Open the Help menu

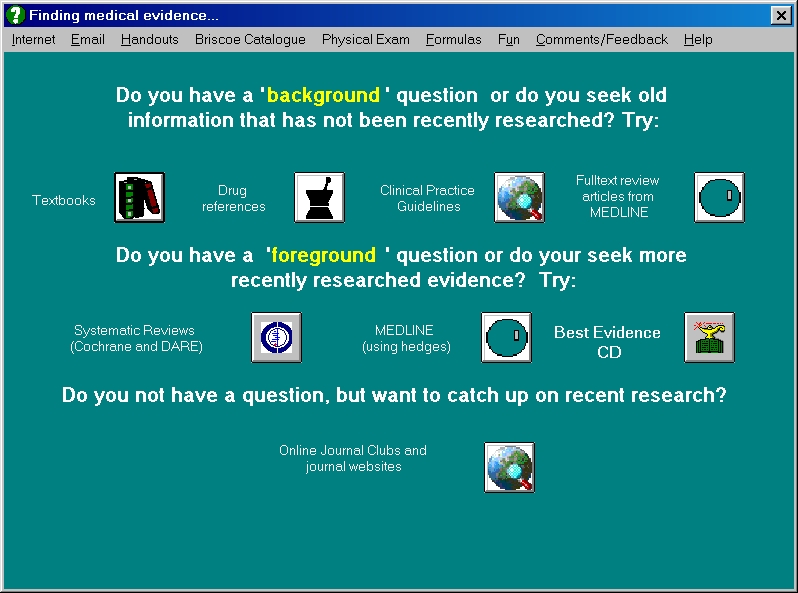click(x=698, y=39)
